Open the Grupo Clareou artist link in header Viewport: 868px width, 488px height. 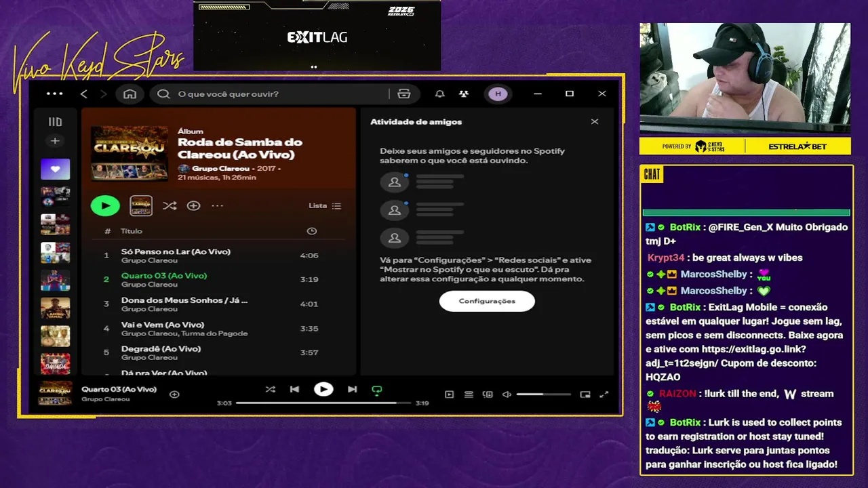coord(220,168)
